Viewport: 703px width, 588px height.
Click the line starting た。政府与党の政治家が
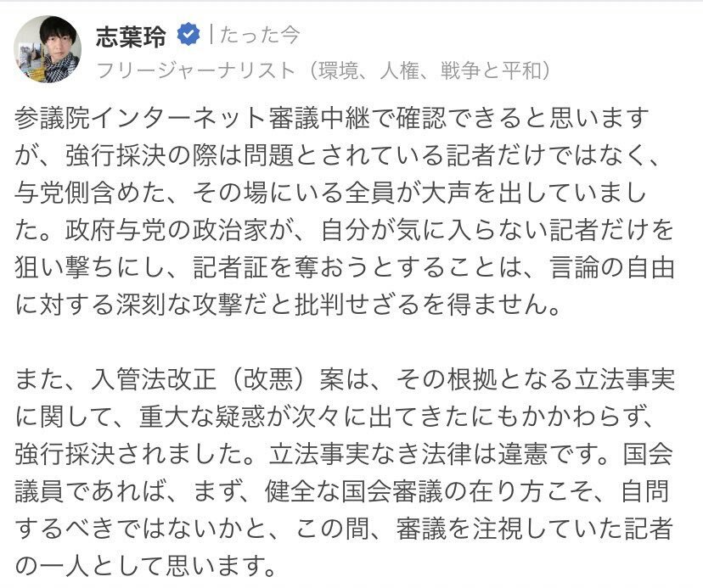[345, 230]
